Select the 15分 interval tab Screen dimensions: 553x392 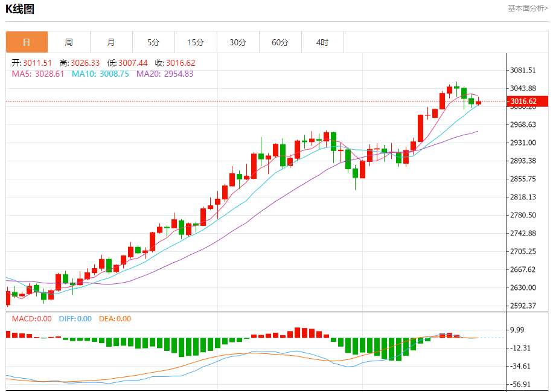pos(196,42)
